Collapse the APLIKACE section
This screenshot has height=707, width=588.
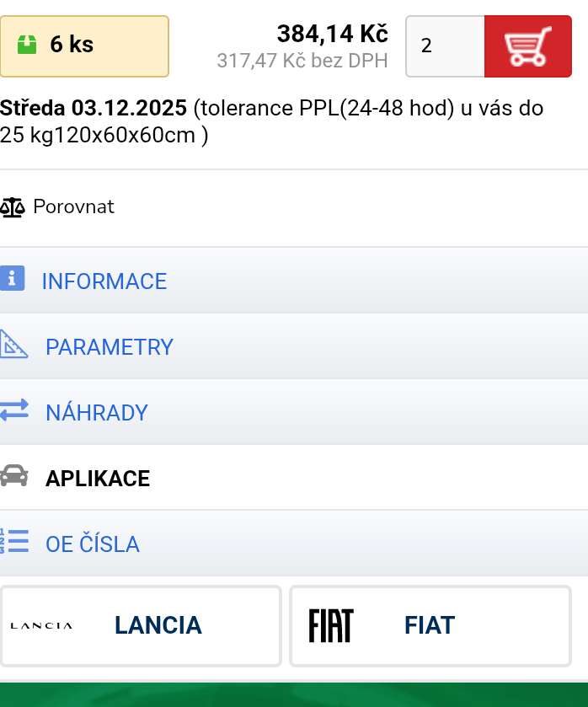point(98,478)
